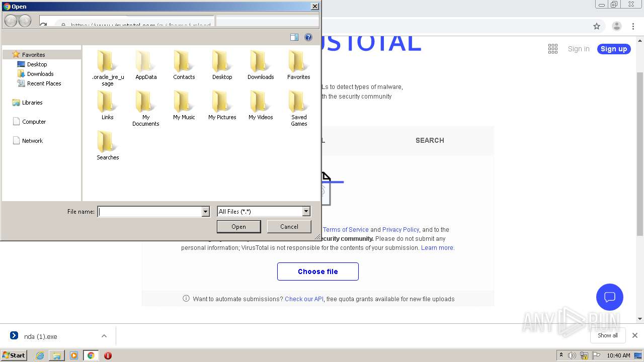Select Favorites in navigation pane
The width and height of the screenshot is (644, 362).
(33, 54)
